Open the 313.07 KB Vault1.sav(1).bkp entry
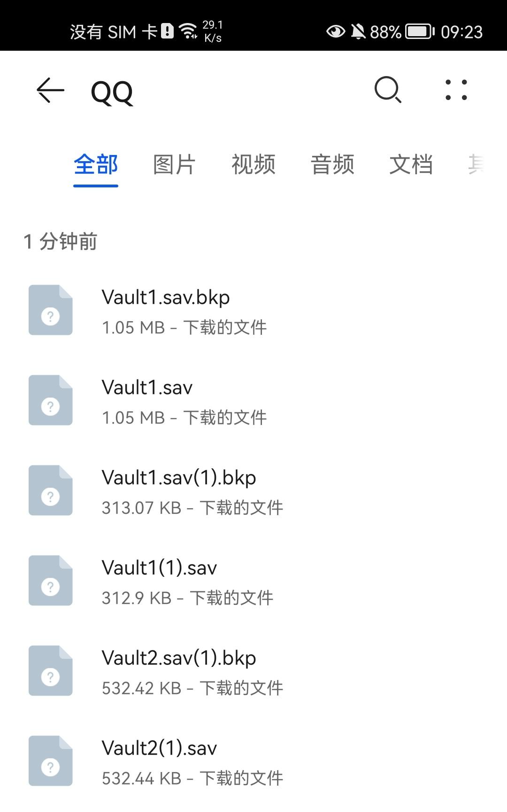This screenshot has width=507, height=812. 253,490
